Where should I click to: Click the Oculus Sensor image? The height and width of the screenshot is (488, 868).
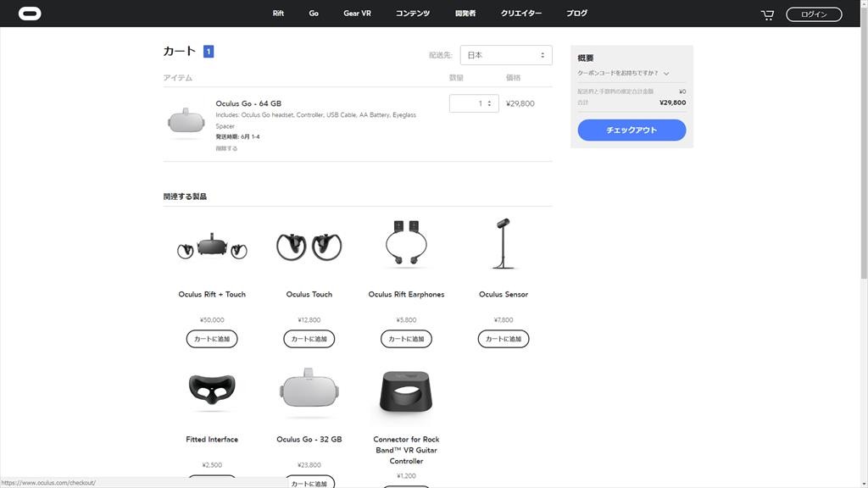click(504, 243)
